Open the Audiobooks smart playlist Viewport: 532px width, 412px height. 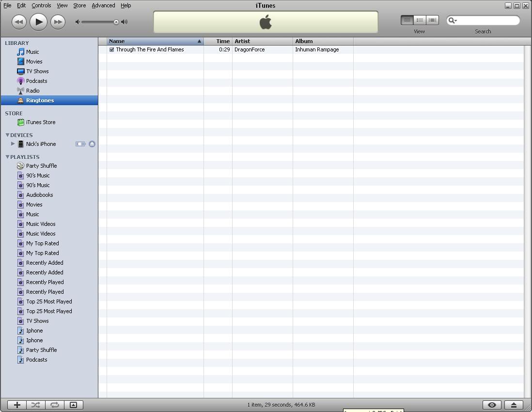[49, 195]
